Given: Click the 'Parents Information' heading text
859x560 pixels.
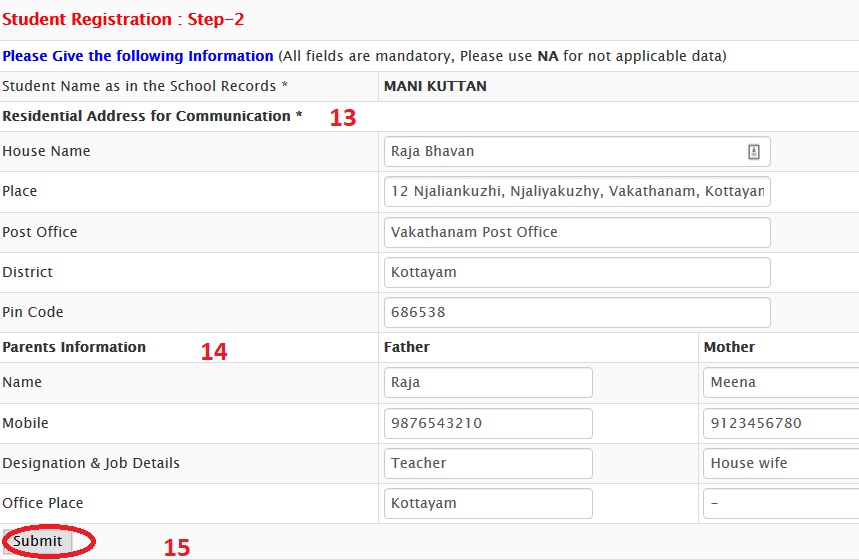Looking at the screenshot, I should pyautogui.click(x=74, y=347).
